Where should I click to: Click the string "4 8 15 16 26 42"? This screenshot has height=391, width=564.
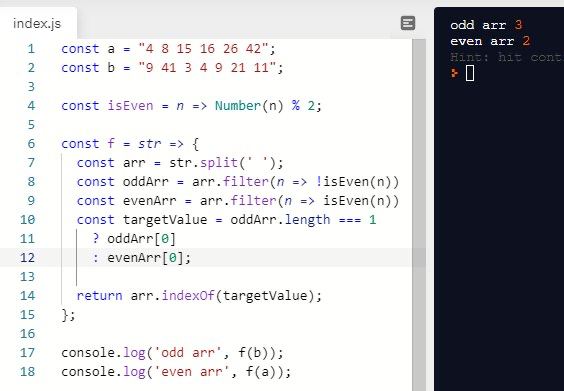(x=203, y=49)
